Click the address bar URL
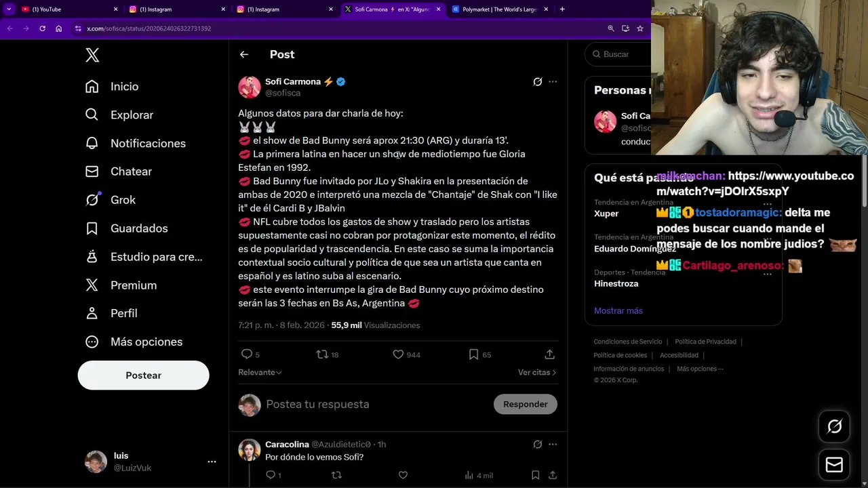The width and height of the screenshot is (868, 488). tap(149, 28)
